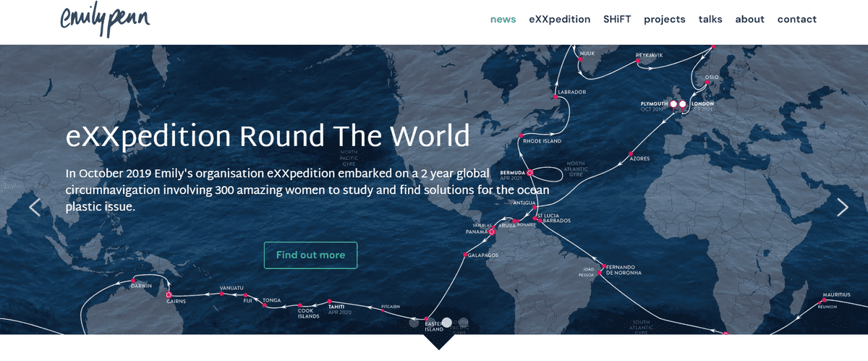Advance to the next carousel slide
The width and height of the screenshot is (868, 361).
[843, 208]
